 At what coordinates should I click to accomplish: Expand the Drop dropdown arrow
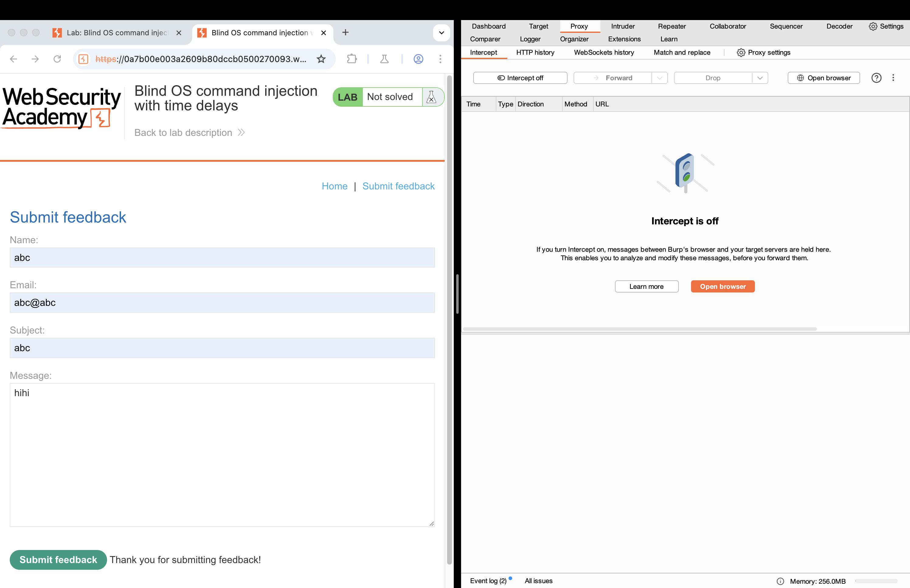pyautogui.click(x=760, y=78)
